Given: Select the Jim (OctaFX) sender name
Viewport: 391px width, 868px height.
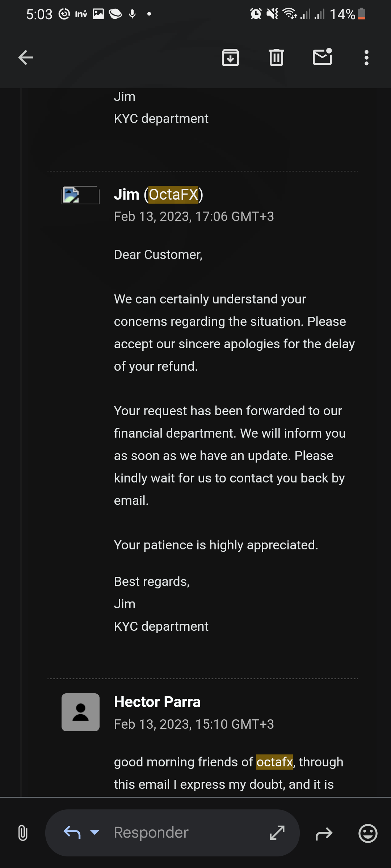Looking at the screenshot, I should point(159,195).
